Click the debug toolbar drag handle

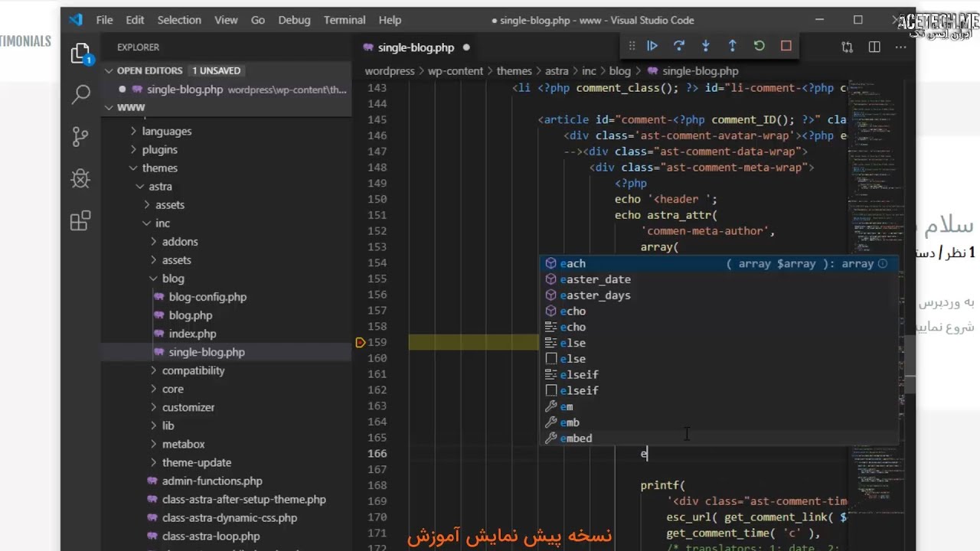pos(632,46)
